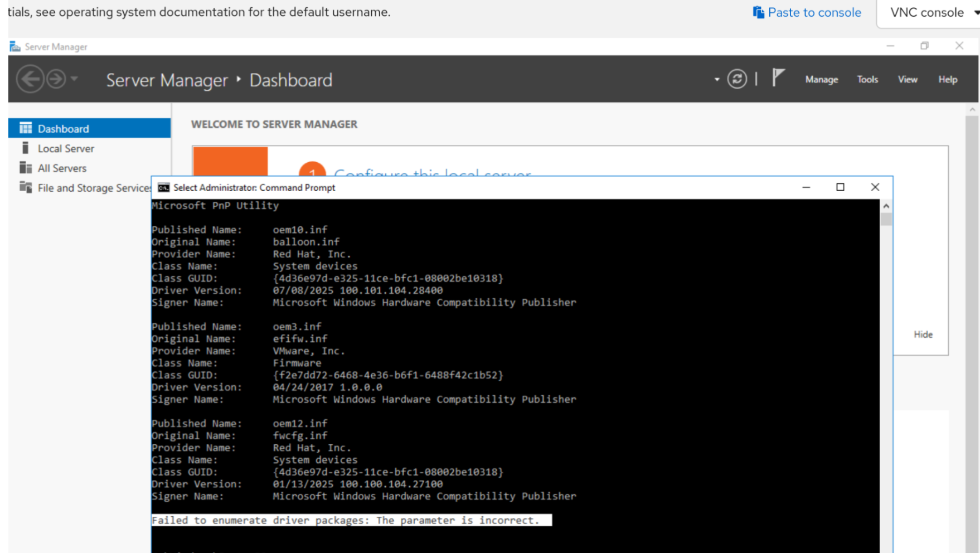Click the Server Manager back arrow
This screenshot has height=553, width=980.
tap(30, 79)
